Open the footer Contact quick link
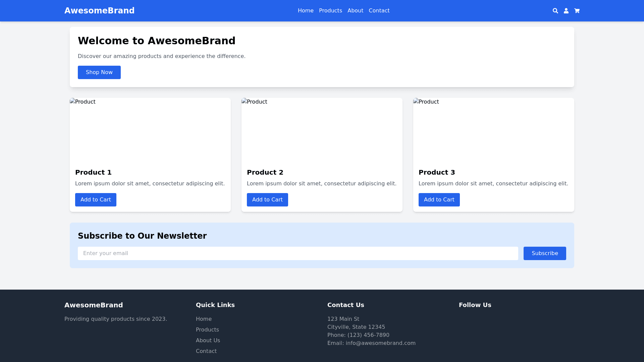Image resolution: width=644 pixels, height=362 pixels. click(x=206, y=351)
